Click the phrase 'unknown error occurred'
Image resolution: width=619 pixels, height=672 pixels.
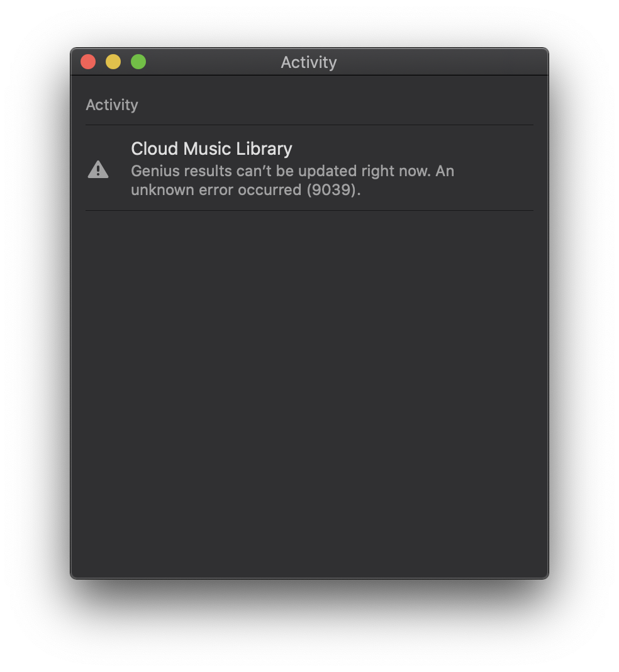216,190
